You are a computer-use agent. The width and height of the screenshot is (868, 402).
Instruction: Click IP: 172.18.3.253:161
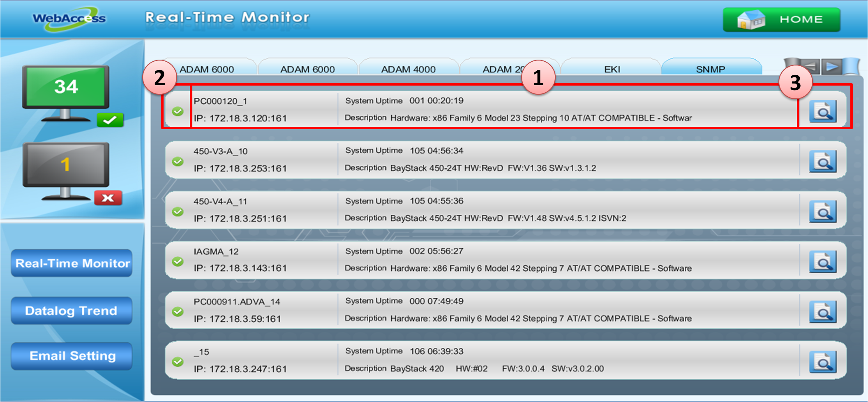(240, 169)
